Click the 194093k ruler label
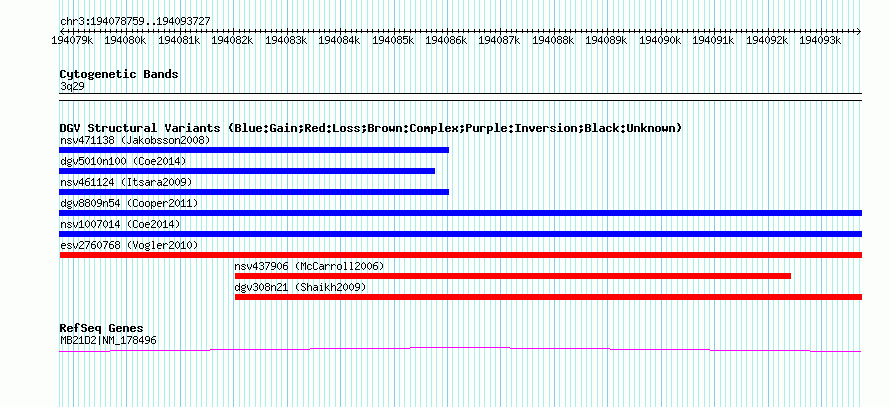 [x=820, y=40]
